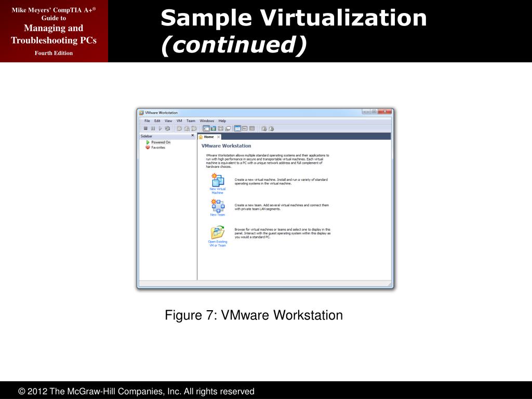Click the Open Existing VM folder icon
Viewport: 532px width, 399px height.
[218, 232]
